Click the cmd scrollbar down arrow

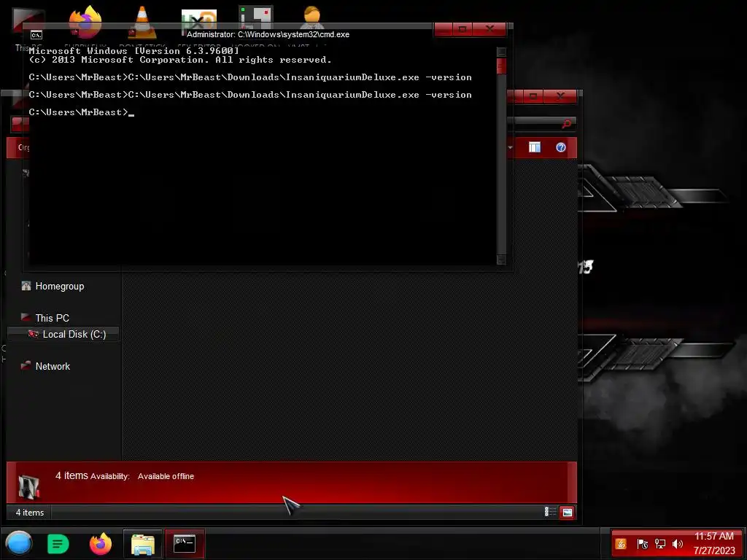501,260
